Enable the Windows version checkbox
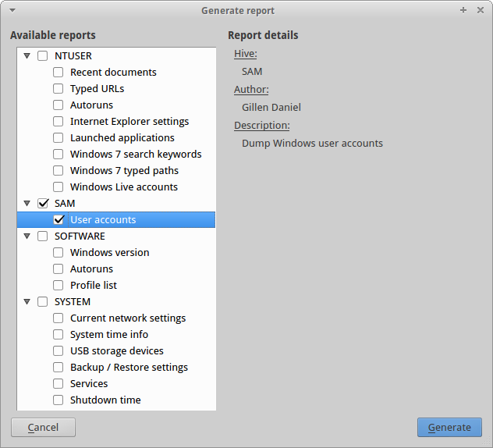This screenshot has width=493, height=448. click(59, 252)
